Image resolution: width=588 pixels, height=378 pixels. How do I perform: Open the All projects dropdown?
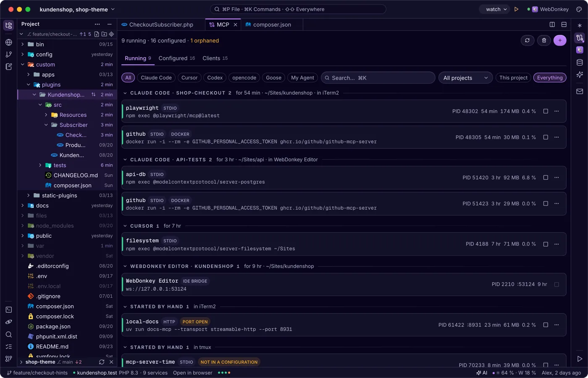point(465,78)
